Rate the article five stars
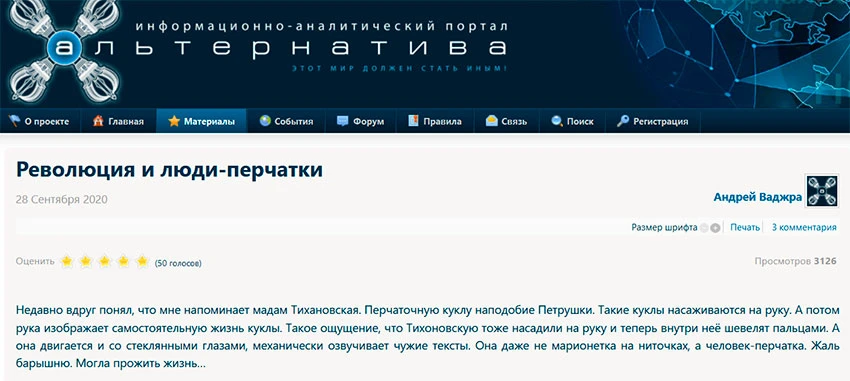 [x=143, y=262]
